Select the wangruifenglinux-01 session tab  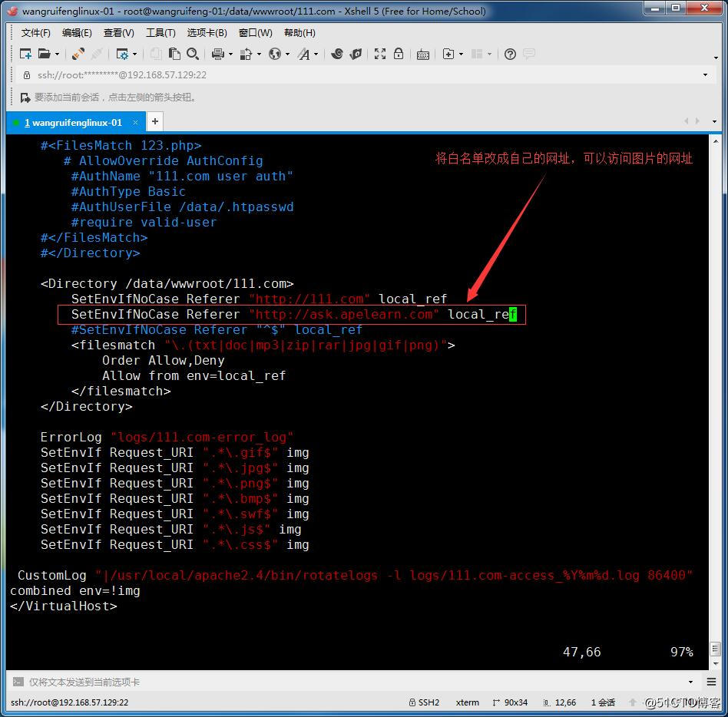[76, 123]
